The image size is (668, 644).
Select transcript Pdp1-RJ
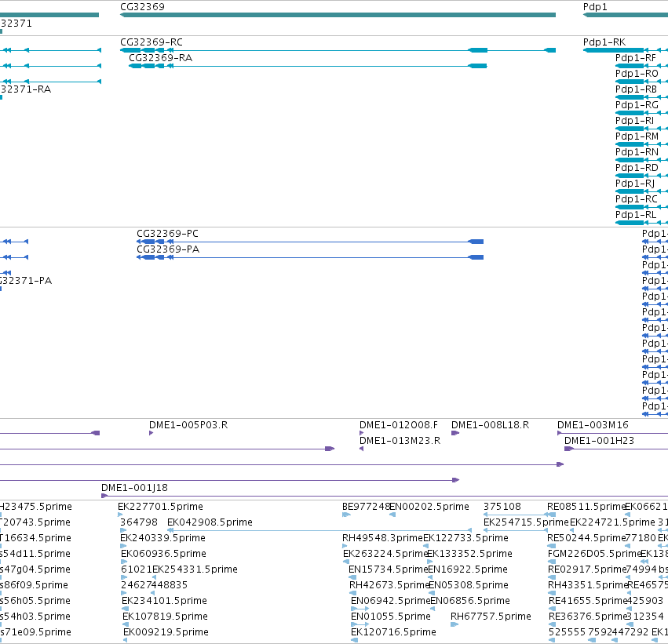click(x=635, y=184)
